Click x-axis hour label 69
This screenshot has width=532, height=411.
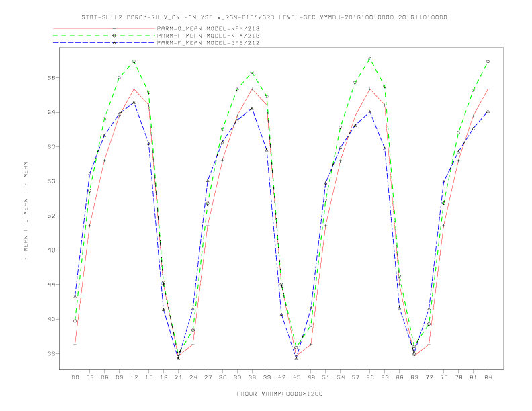coord(414,377)
